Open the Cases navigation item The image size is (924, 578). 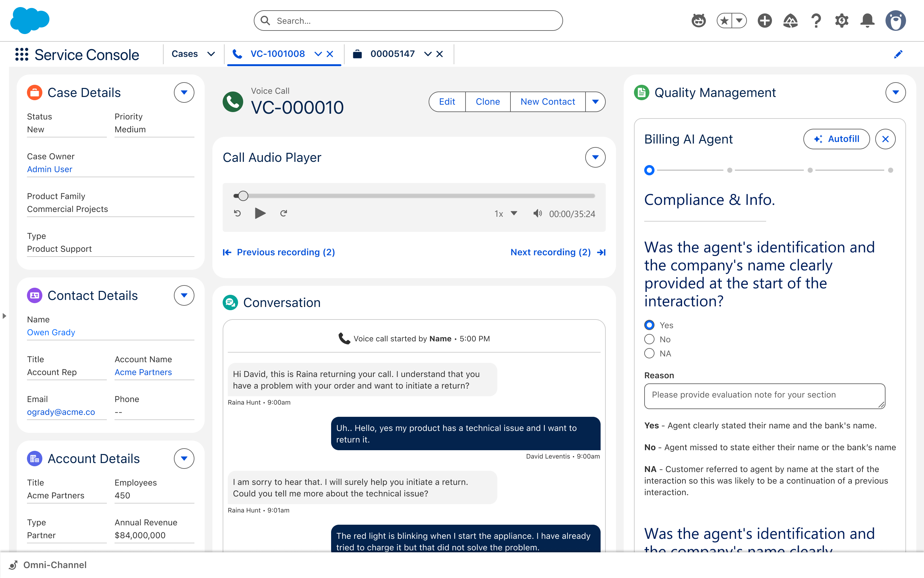tap(185, 54)
